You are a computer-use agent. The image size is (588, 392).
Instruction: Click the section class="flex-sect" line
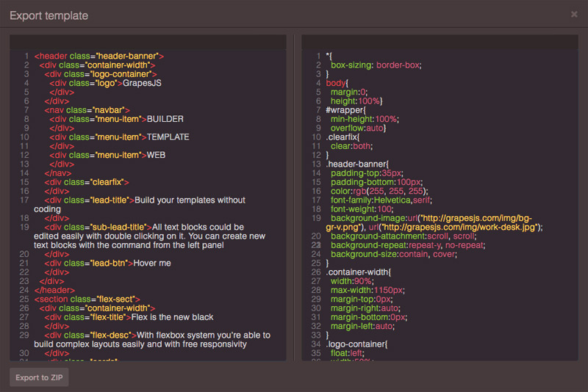click(x=87, y=300)
